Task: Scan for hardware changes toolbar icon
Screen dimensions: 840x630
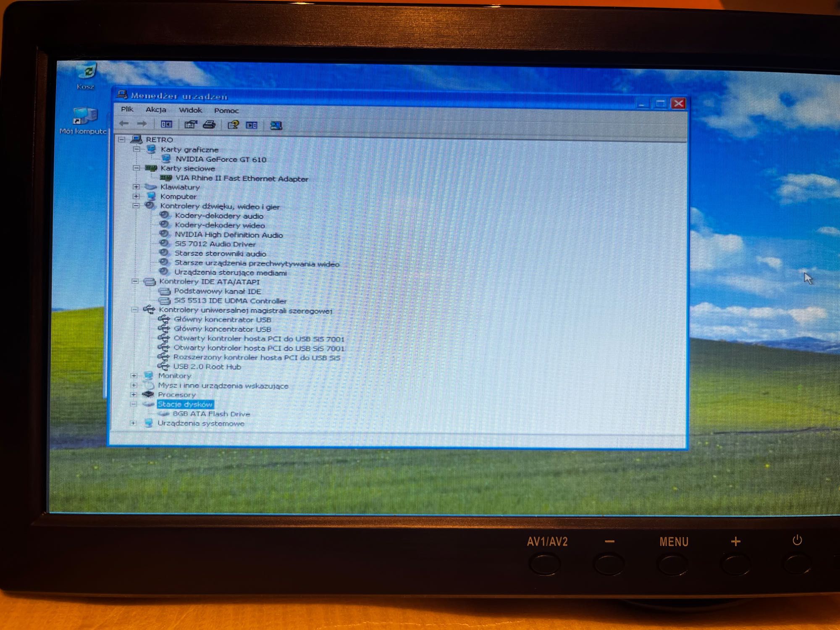Action: click(276, 126)
